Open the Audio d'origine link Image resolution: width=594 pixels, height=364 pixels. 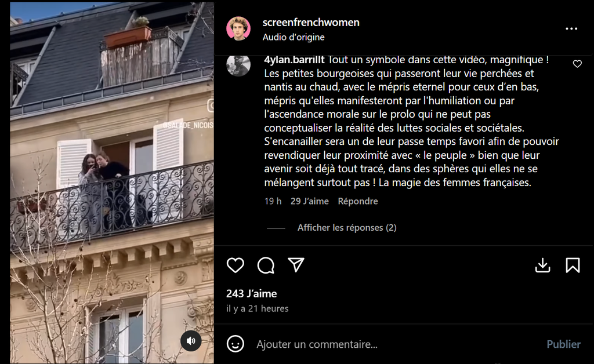294,37
